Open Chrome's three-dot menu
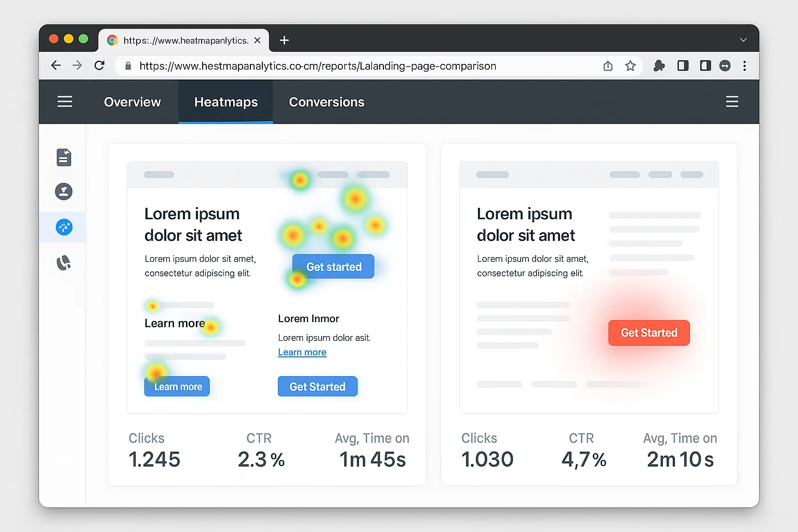This screenshot has height=532, width=798. coord(744,65)
